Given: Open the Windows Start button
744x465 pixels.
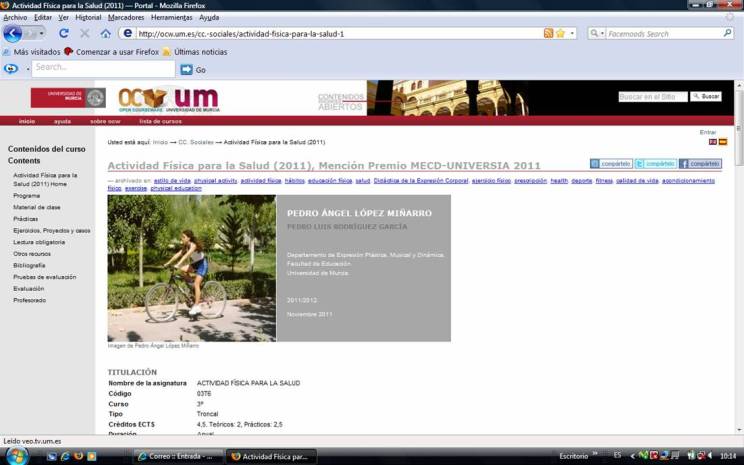Looking at the screenshot, I should [x=17, y=455].
